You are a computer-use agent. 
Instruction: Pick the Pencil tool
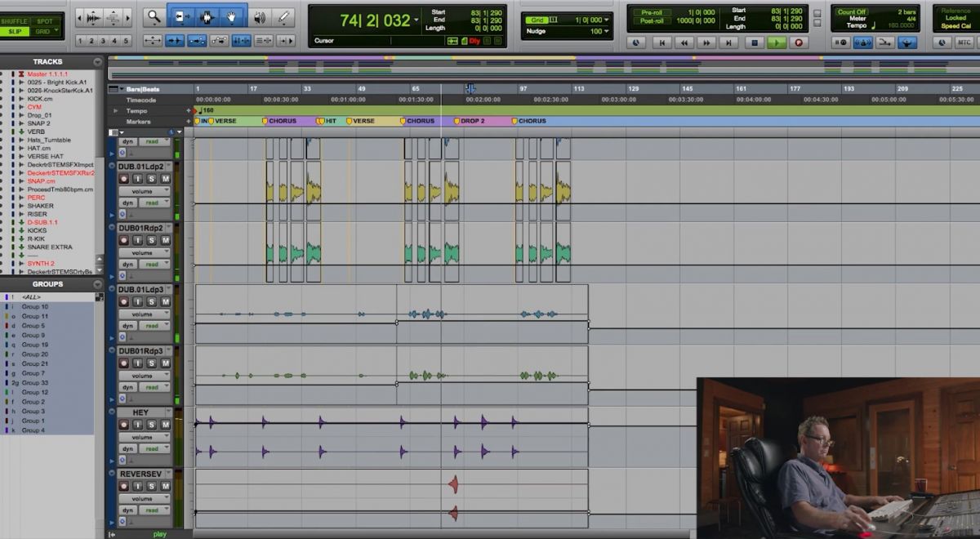click(283, 18)
